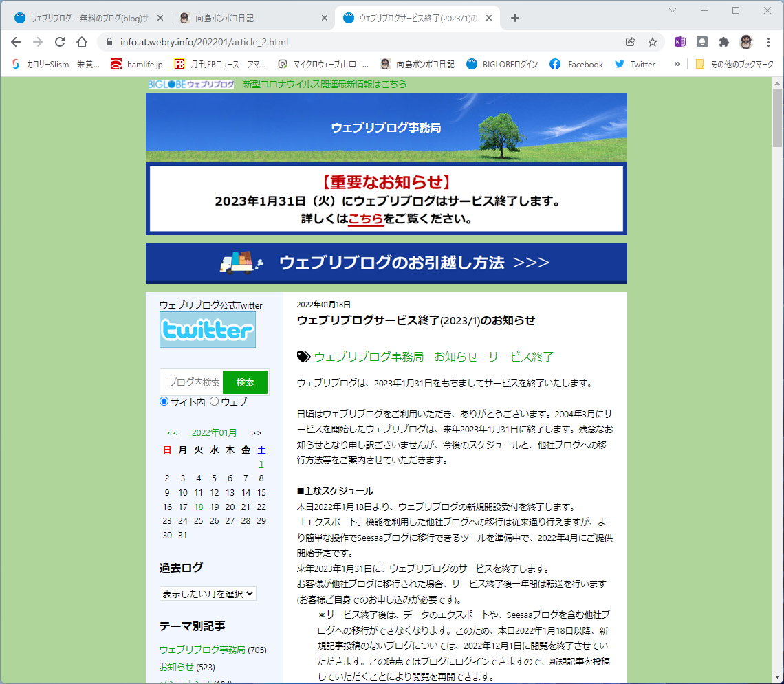This screenshot has width=784, height=684.
Task: Click お知らせ tag above article
Action: pos(455,357)
